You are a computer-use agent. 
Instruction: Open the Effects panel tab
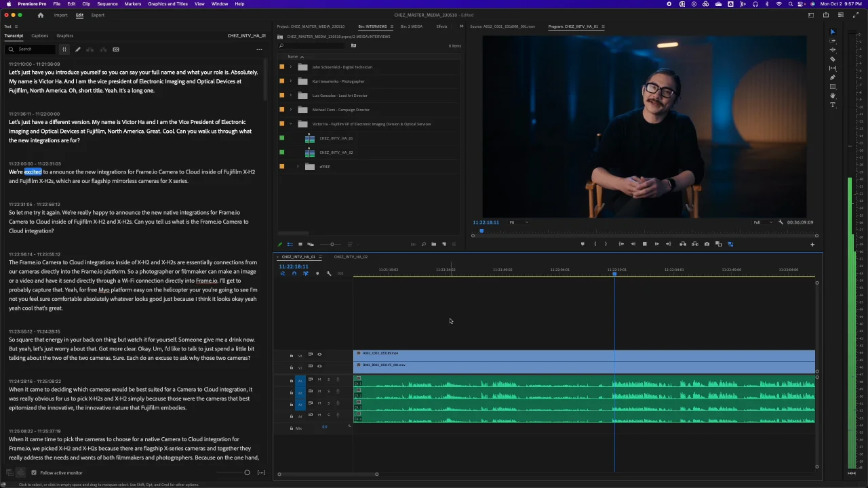point(441,26)
